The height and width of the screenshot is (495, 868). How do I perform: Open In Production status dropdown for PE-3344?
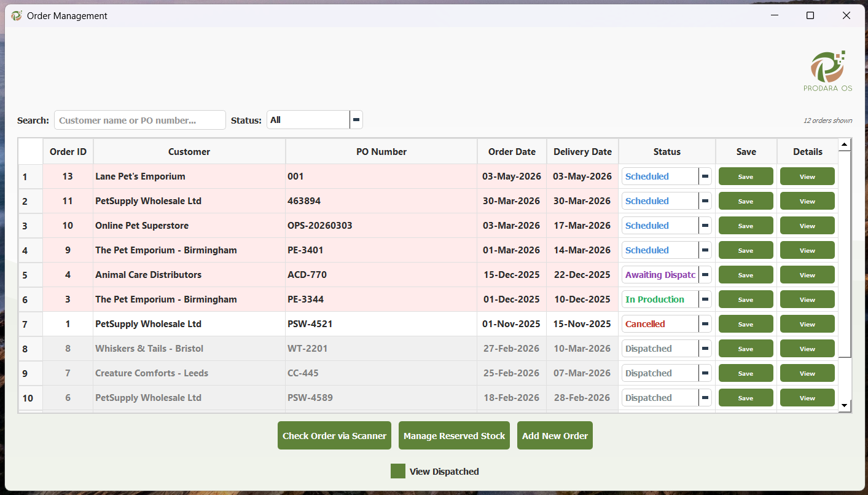tap(667, 299)
